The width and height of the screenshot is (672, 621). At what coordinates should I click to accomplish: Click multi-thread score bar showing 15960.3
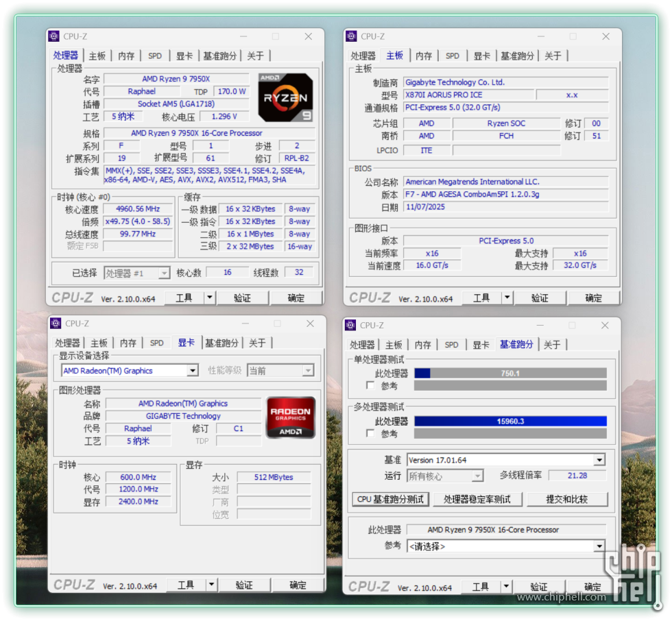pos(510,422)
